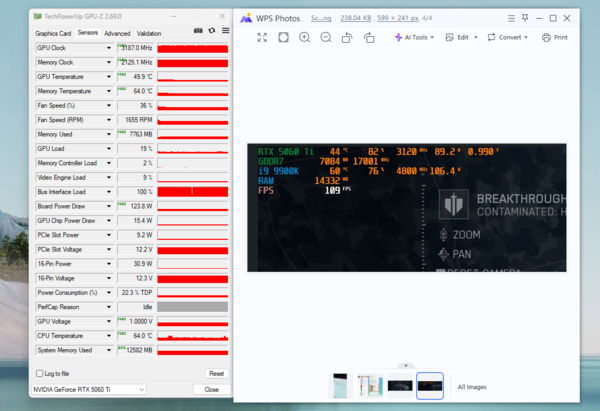The image size is (600, 411).
Task: Zoom in on the photo
Action: [305, 38]
